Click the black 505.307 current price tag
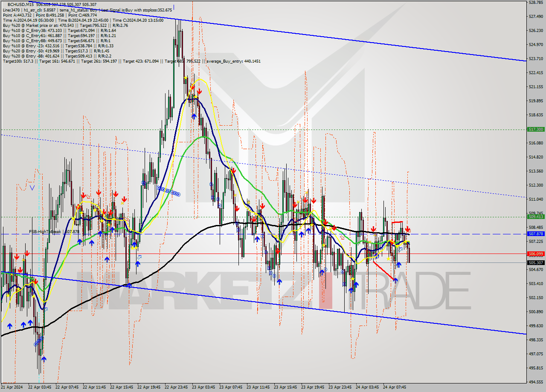 pyautogui.click(x=536, y=263)
